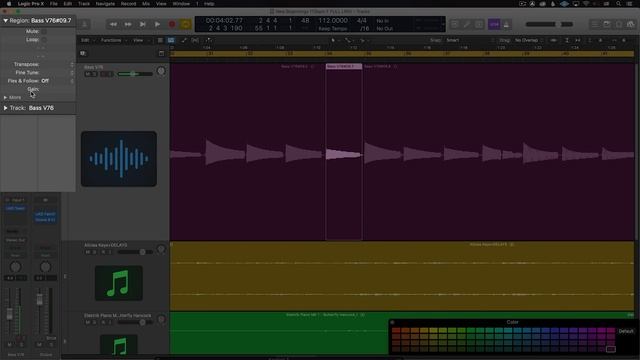640x360 pixels.
Task: Click the Go to Beginning transport button
Action: 142,24
